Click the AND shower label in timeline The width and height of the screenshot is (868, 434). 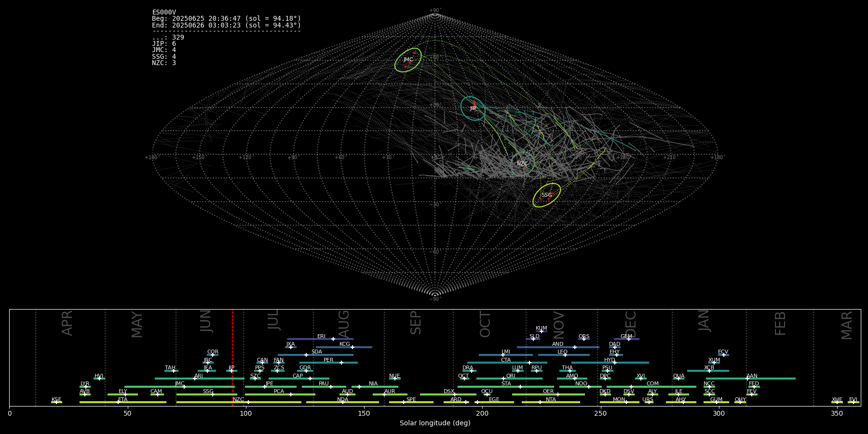click(558, 344)
